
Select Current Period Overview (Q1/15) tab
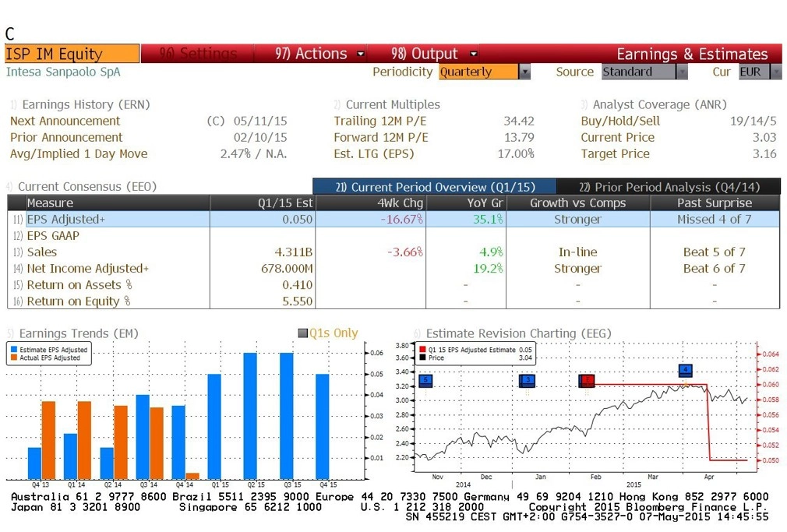point(435,187)
